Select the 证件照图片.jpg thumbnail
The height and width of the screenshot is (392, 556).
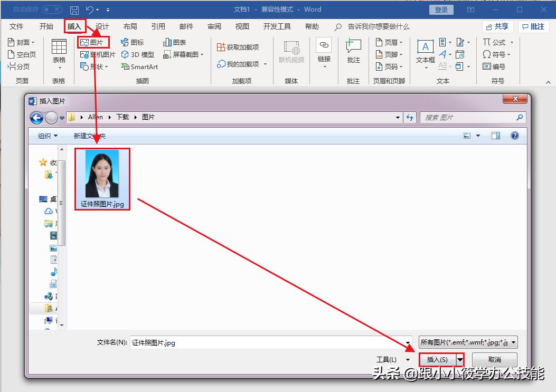(102, 174)
